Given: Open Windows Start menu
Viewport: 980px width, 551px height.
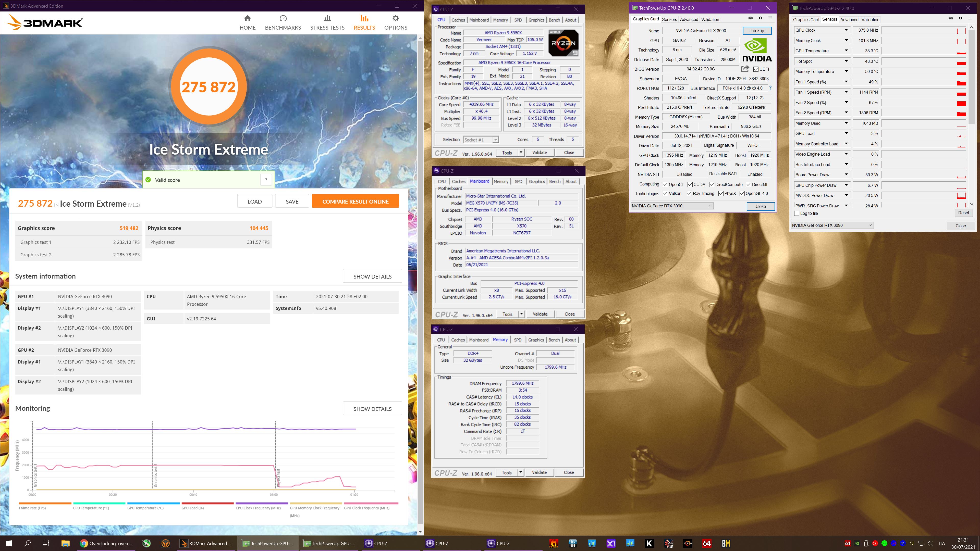Looking at the screenshot, I should point(9,543).
